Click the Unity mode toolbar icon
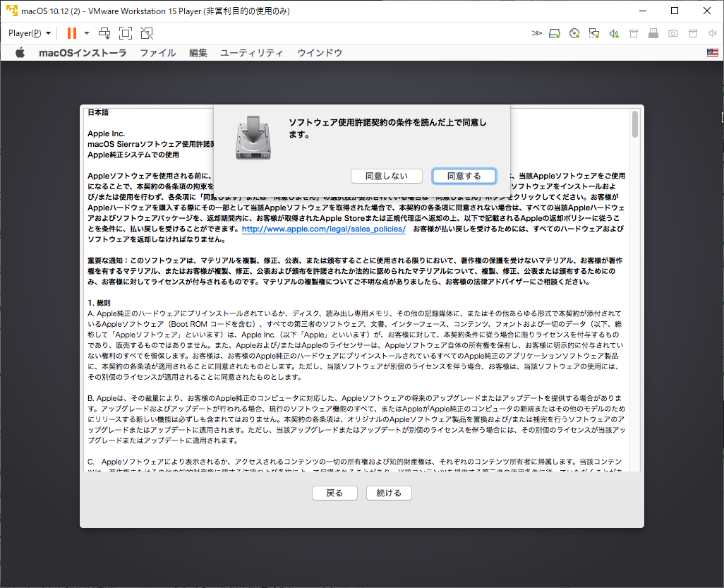 (x=147, y=33)
